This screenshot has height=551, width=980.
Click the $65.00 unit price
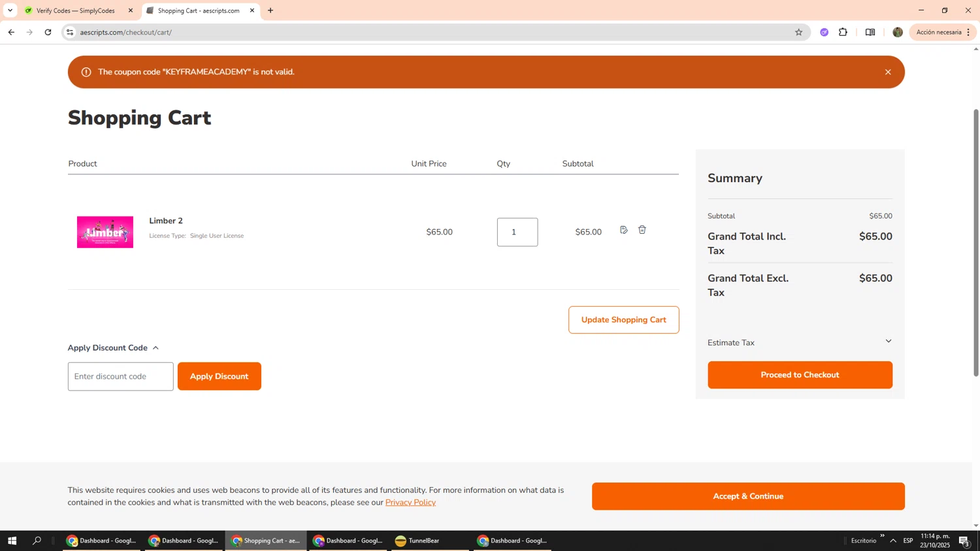pos(439,232)
